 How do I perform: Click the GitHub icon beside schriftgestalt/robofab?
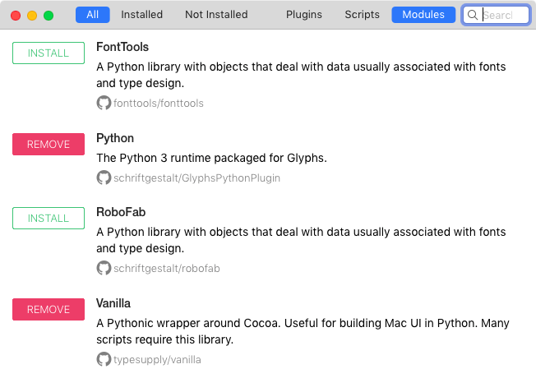[x=104, y=268]
